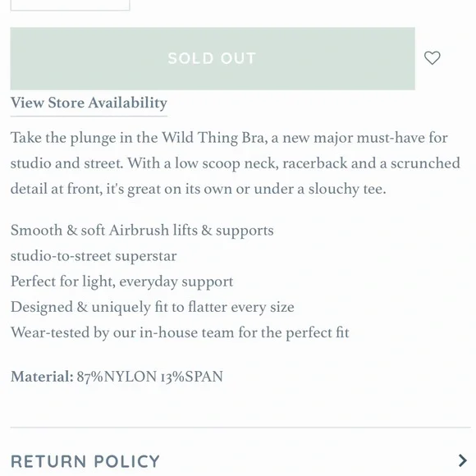Select the '87%NYLON 13%SPAN' composition text
Image resolution: width=476 pixels, height=476 pixels.
point(150,377)
